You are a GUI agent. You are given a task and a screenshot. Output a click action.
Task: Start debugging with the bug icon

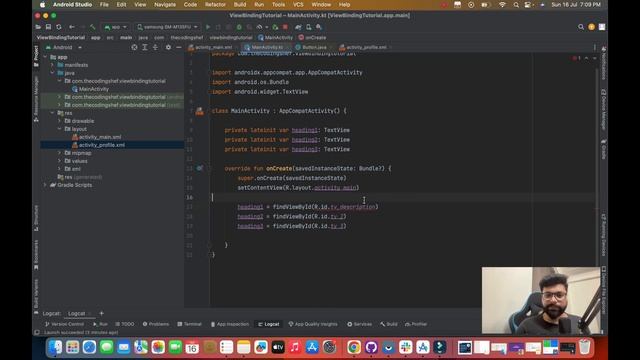tap(239, 27)
